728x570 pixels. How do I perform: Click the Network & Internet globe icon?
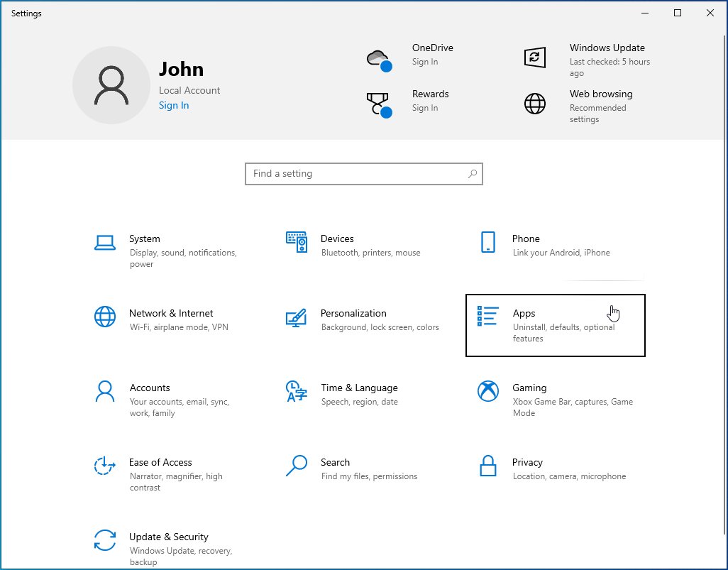[x=105, y=317]
